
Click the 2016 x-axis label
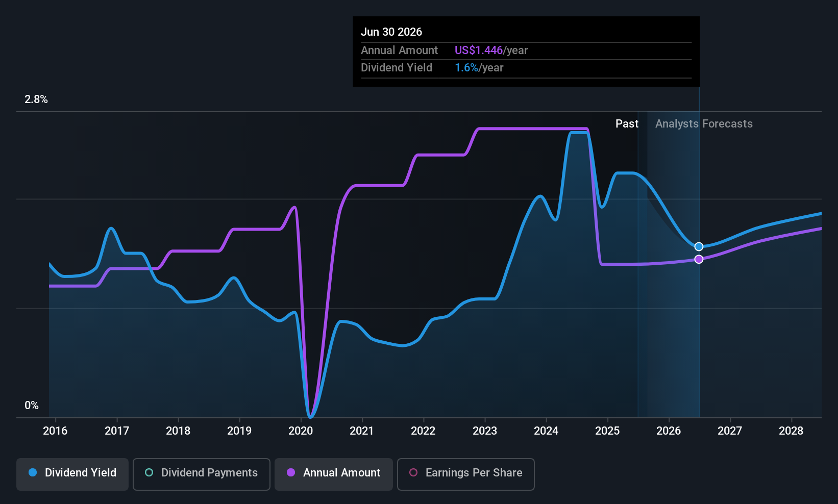tap(55, 431)
